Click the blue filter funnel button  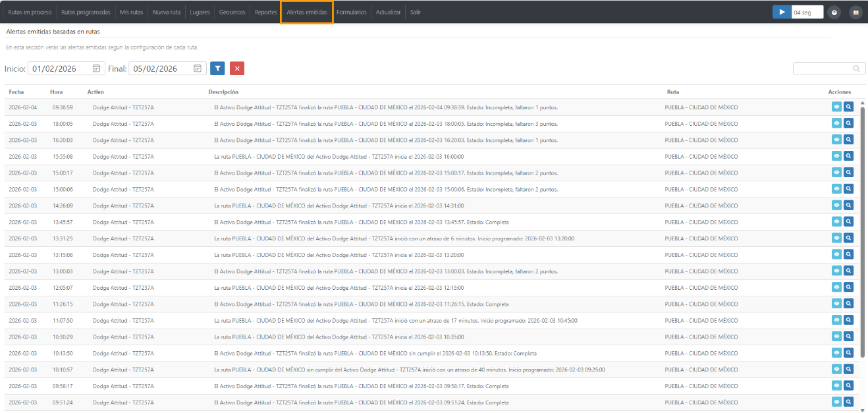pyautogui.click(x=217, y=69)
